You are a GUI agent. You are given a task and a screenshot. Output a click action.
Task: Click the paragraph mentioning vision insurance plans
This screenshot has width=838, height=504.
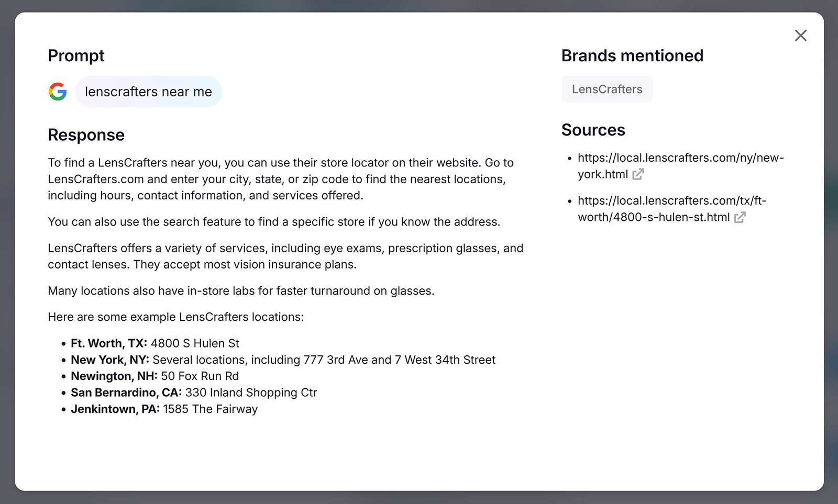285,256
